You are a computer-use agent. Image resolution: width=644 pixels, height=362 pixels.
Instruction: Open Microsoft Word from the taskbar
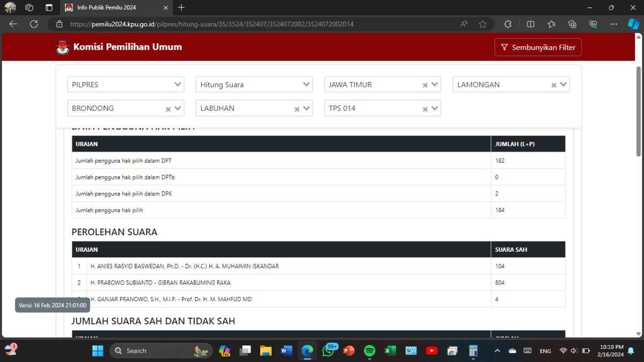pos(286,351)
